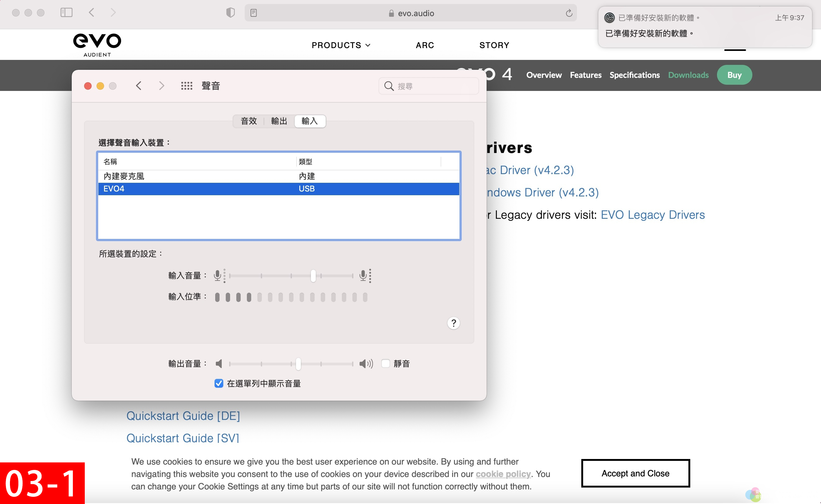Click the show-all grid icon in Sound preferences

point(186,86)
